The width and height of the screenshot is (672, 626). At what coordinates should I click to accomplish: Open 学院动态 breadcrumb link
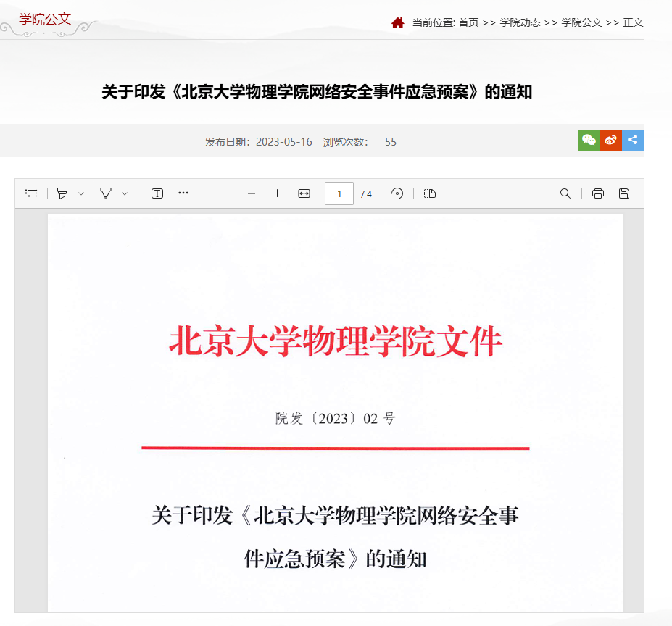pyautogui.click(x=520, y=22)
